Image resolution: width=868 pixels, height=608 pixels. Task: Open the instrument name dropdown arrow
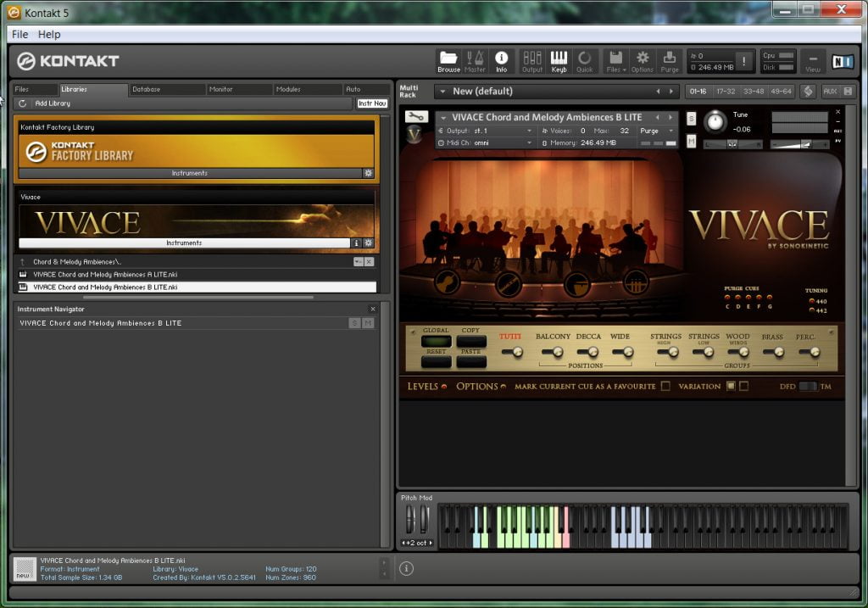point(443,117)
